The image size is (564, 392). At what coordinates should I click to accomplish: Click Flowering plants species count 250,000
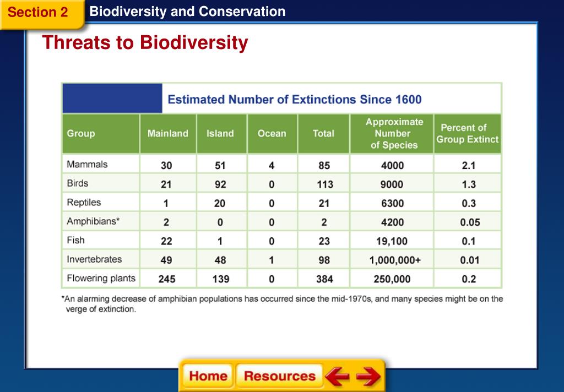coord(392,279)
